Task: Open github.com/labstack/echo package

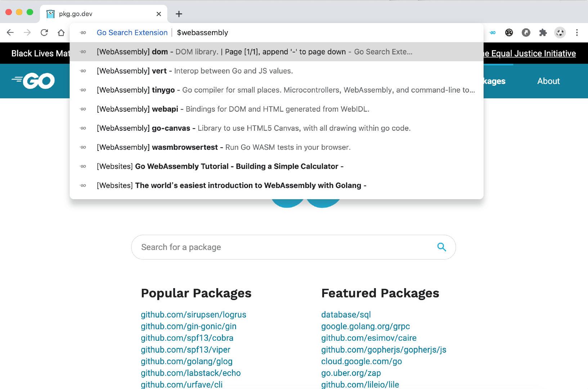Action: coord(191,373)
